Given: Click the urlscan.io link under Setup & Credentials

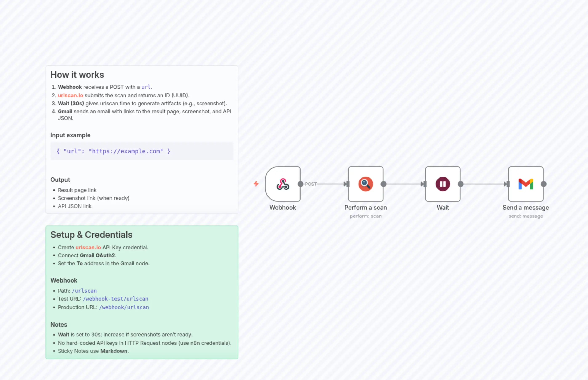Looking at the screenshot, I should 88,248.
